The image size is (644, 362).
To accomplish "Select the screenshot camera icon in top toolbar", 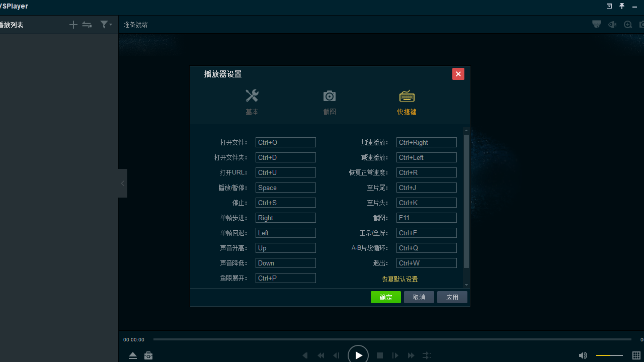I will click(x=641, y=24).
